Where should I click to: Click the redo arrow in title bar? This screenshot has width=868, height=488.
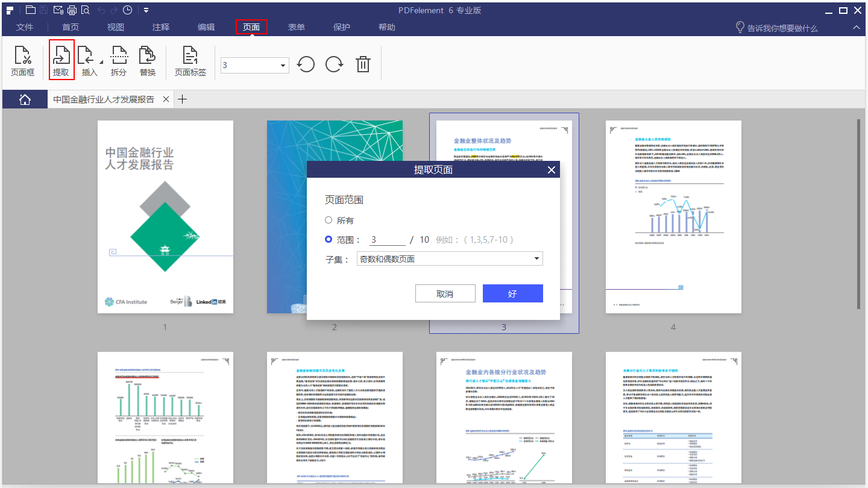click(114, 10)
